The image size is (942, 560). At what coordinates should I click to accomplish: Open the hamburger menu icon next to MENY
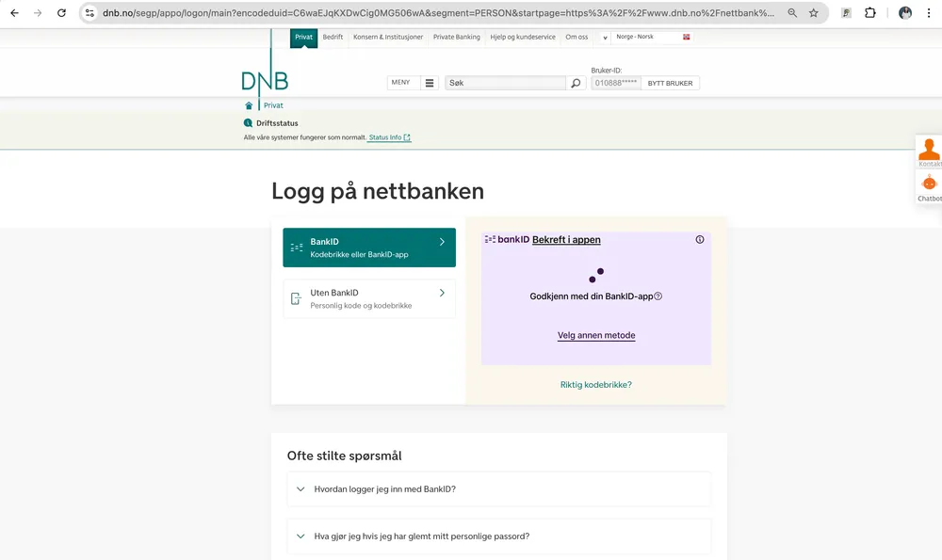coord(430,83)
